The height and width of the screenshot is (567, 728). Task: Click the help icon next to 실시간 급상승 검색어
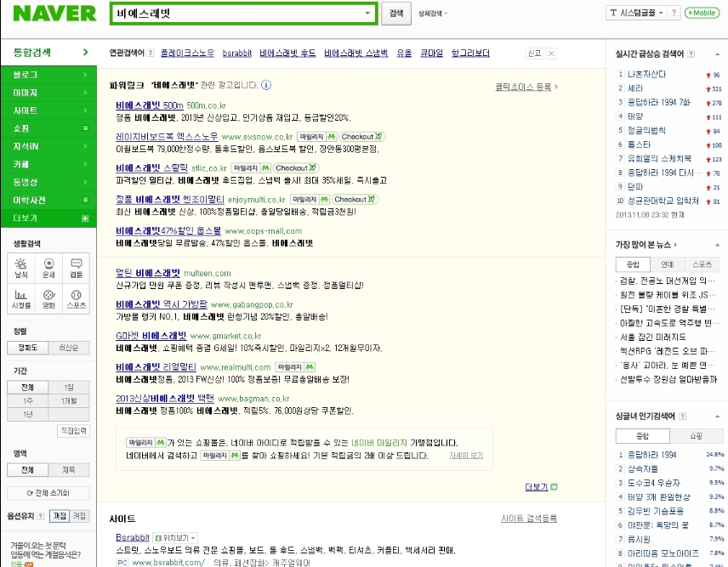(x=691, y=54)
